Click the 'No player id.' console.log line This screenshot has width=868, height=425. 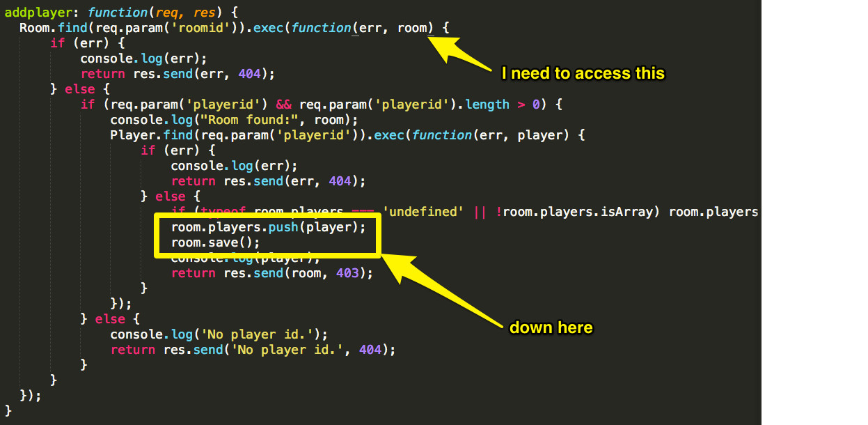tap(219, 334)
